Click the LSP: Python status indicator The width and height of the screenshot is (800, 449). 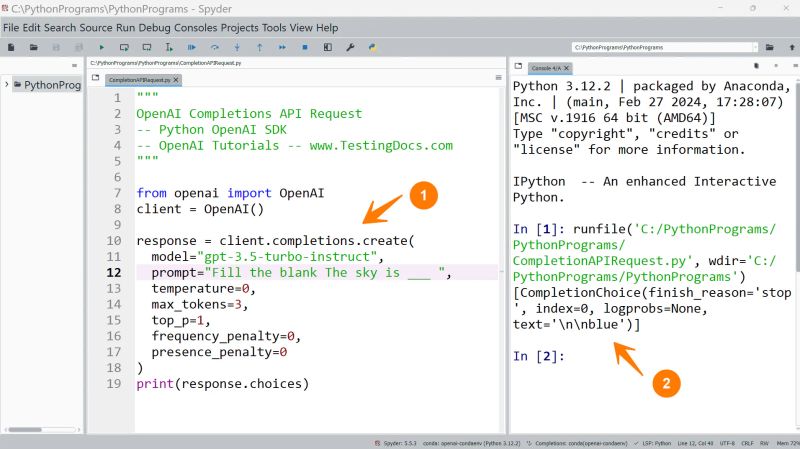[x=653, y=443]
